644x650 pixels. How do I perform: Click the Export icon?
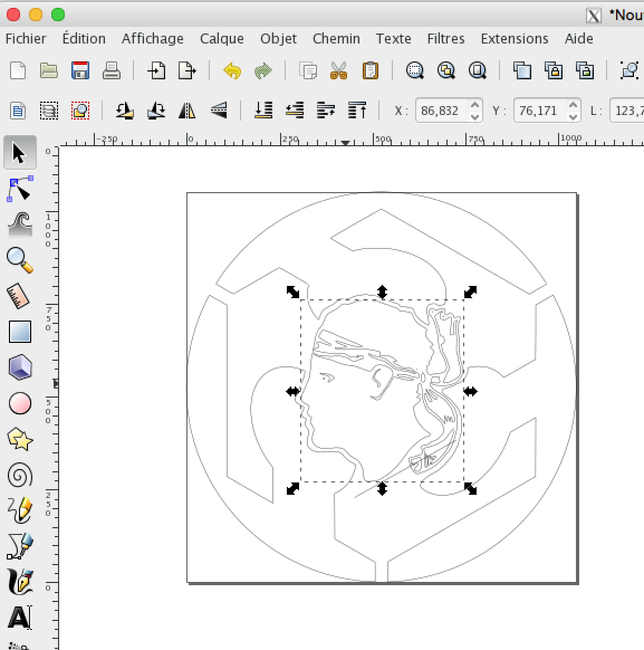pos(187,70)
